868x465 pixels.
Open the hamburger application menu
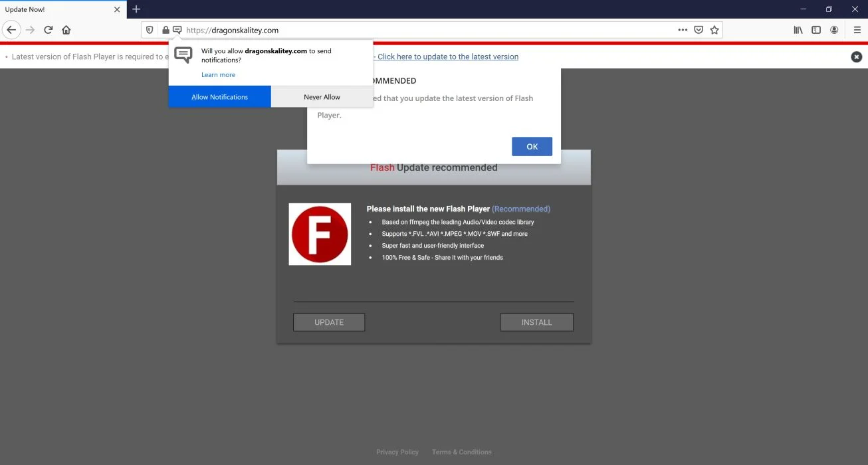857,30
